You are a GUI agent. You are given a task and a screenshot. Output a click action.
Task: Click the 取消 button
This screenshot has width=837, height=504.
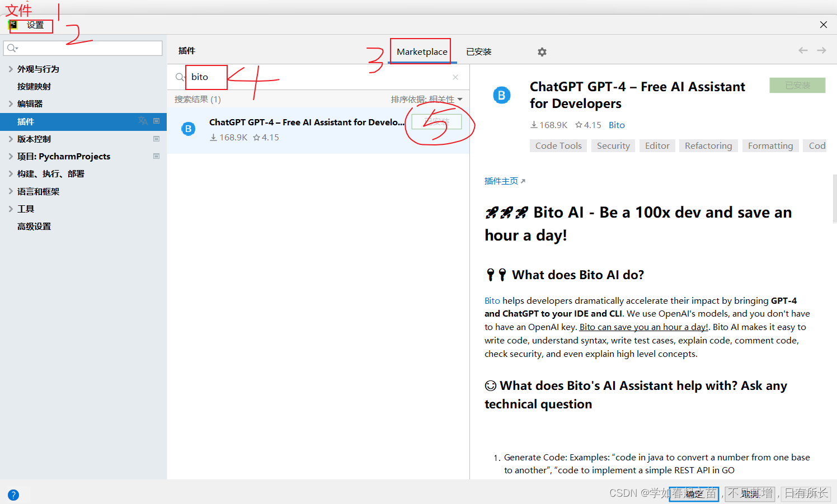click(x=750, y=493)
